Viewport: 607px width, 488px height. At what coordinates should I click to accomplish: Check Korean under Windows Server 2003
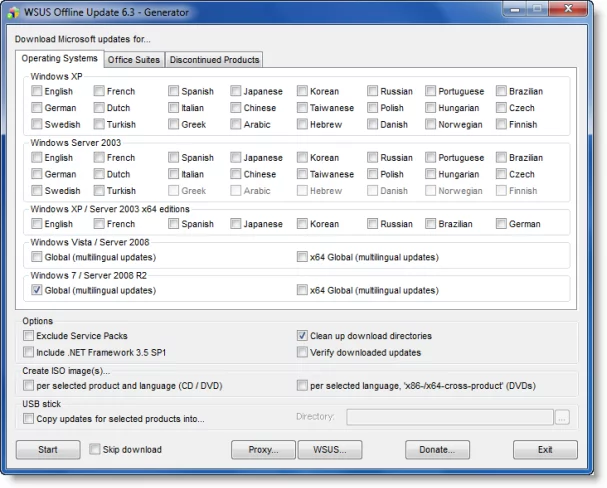[x=302, y=158]
